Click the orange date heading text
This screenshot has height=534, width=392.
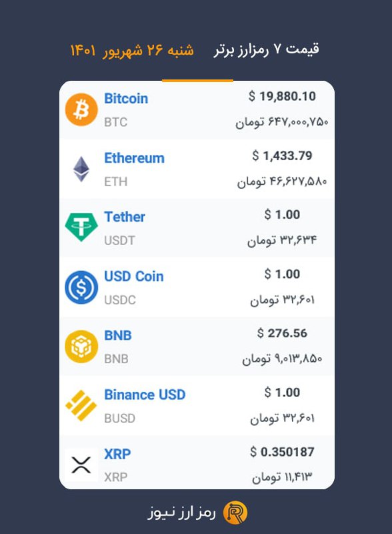(132, 51)
